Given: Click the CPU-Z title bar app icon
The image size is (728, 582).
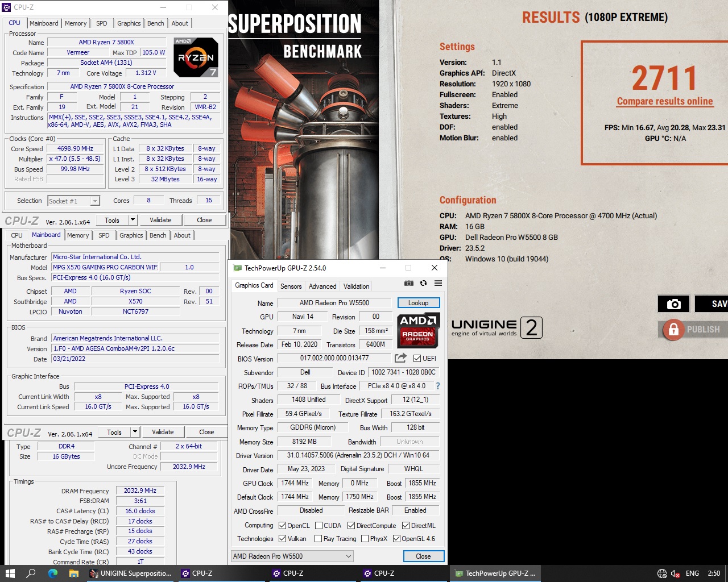Looking at the screenshot, I should point(7,7).
